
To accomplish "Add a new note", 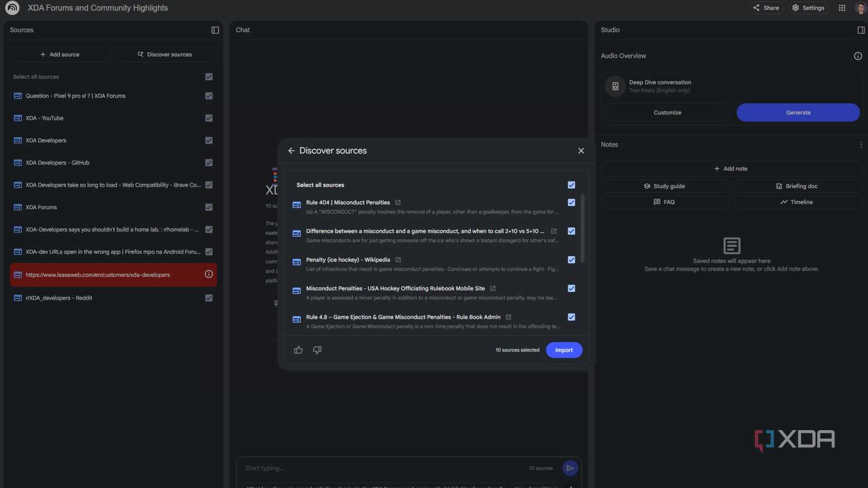I will tap(731, 169).
